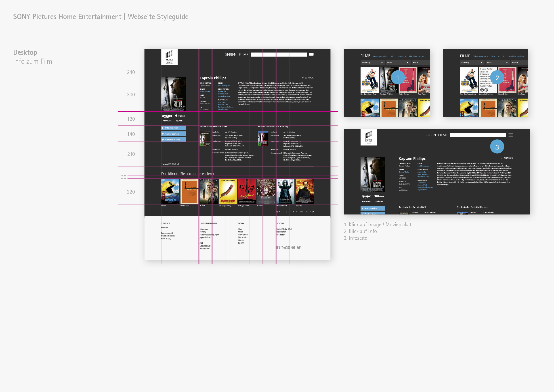The width and height of the screenshot is (554, 392).
Task: Click Captain Phillips poster in mockup 1
Action: (x=389, y=80)
